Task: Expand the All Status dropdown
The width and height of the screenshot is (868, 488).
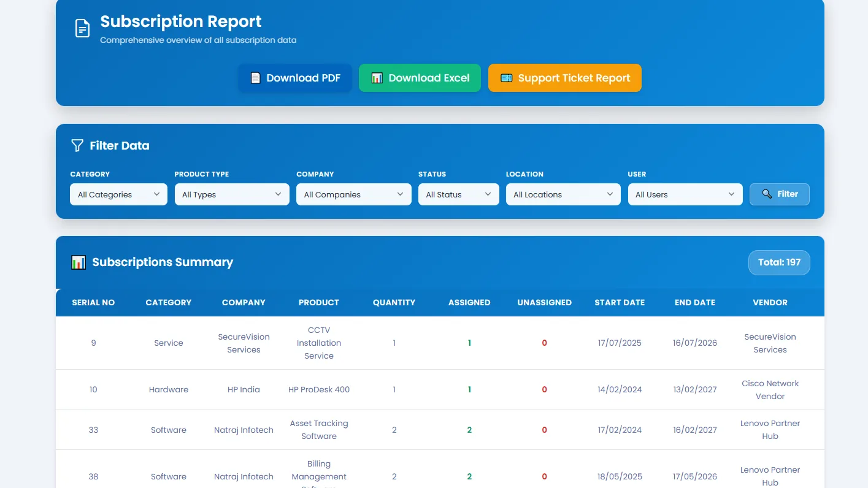Action: pyautogui.click(x=459, y=194)
